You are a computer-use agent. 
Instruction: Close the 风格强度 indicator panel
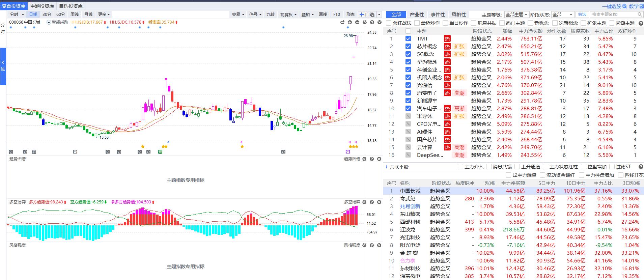tap(379, 245)
